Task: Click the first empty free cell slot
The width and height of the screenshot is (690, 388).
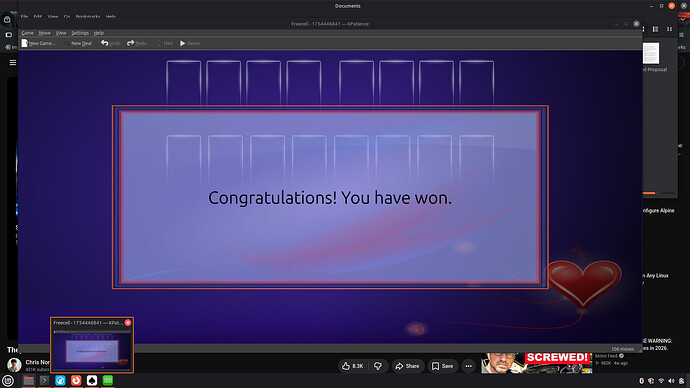Action: coord(184,83)
